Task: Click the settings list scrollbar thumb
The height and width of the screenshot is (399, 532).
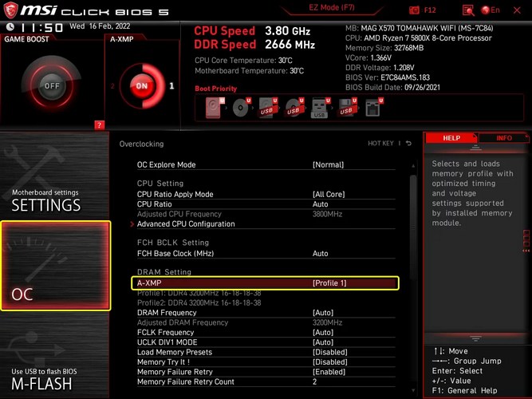Action: [413, 227]
